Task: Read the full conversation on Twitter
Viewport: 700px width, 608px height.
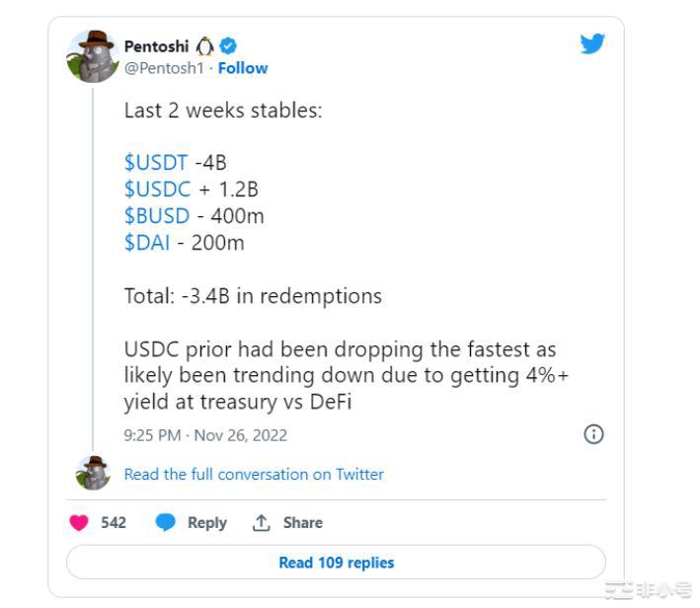Action: pos(254,475)
